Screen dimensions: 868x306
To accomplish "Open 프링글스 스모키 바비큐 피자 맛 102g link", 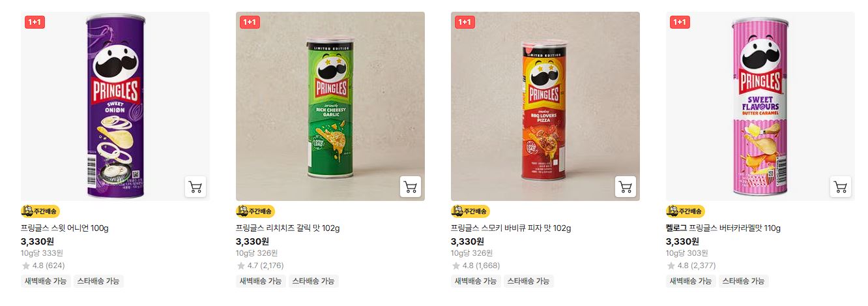I will (511, 228).
